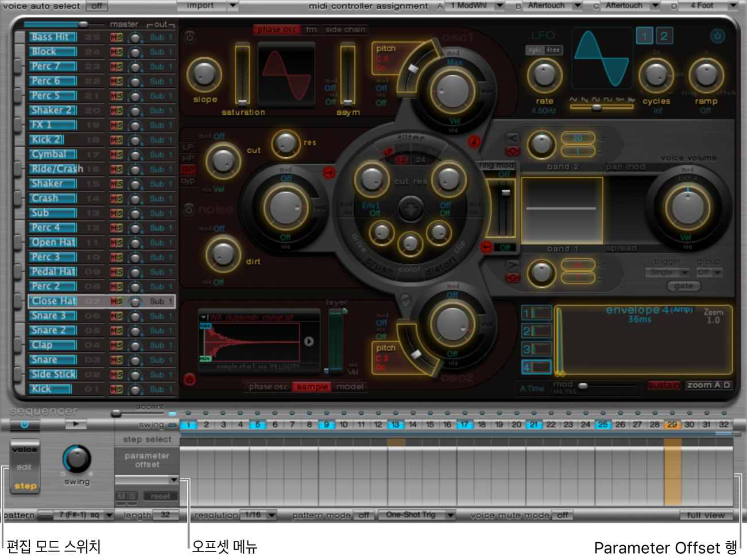Click the filter bypass arrow icon in center

411,209
